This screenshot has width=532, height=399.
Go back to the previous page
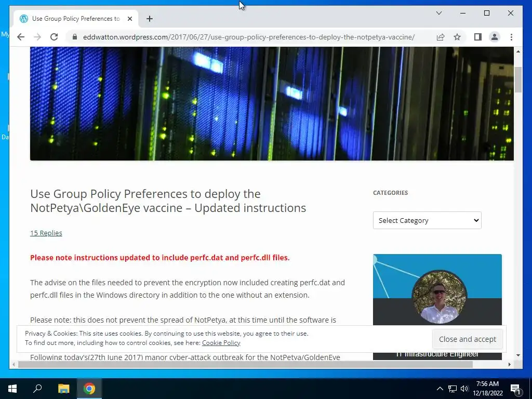pos(21,37)
